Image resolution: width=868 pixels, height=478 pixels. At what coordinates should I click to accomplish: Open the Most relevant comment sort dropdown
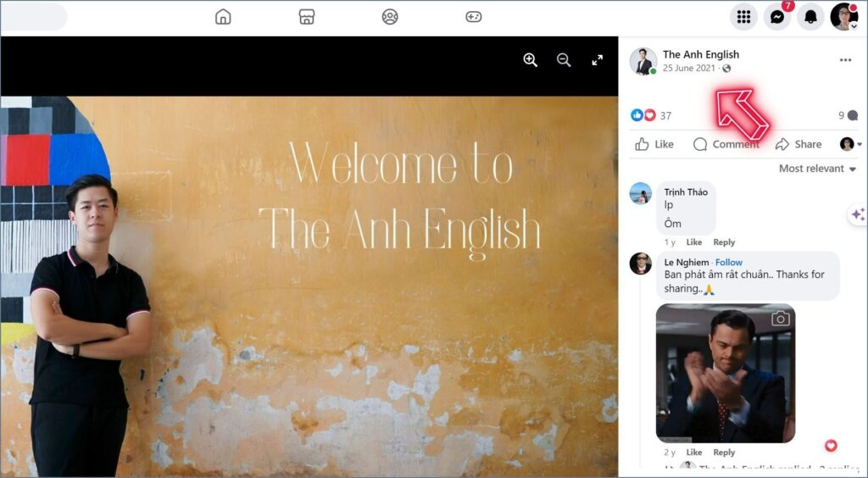coord(818,169)
